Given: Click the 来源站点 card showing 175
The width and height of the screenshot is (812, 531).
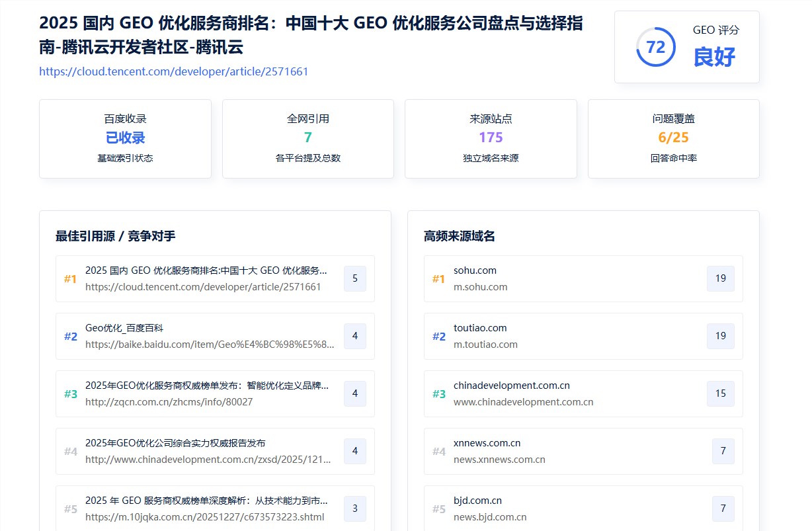Looking at the screenshot, I should pos(490,139).
